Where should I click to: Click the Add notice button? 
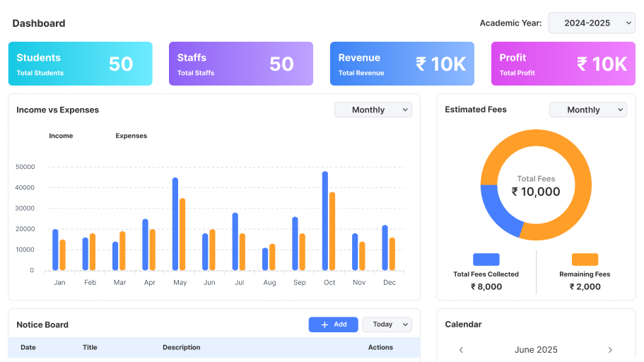click(x=333, y=325)
